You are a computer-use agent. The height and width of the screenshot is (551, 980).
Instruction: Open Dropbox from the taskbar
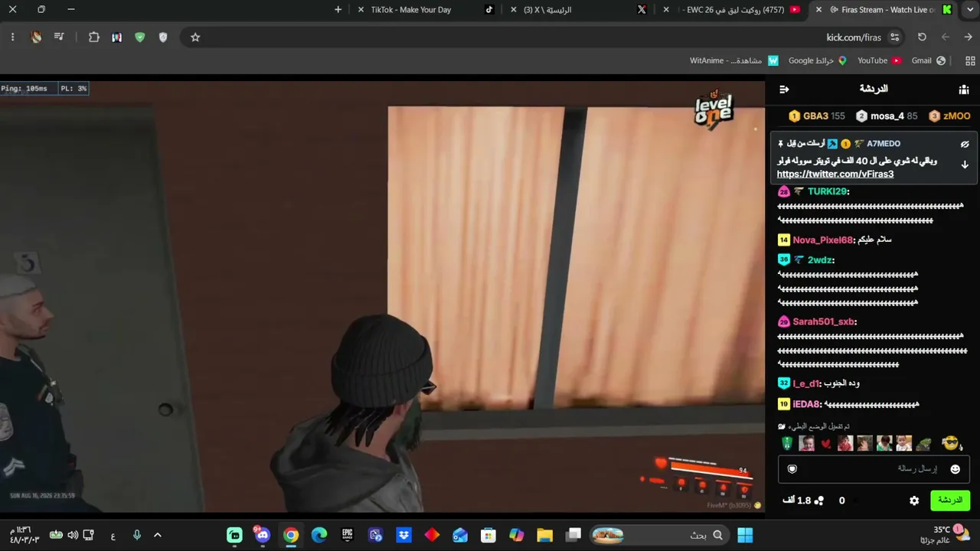click(x=403, y=535)
